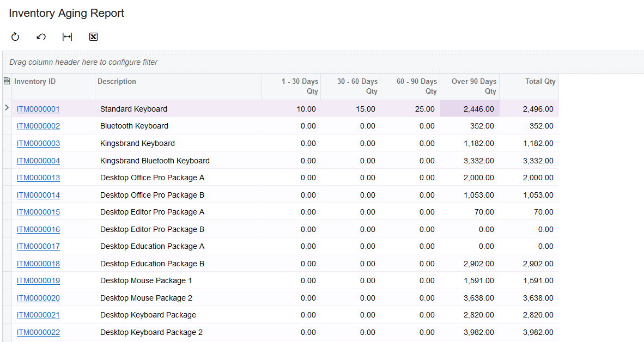644x342 pixels.
Task: Sort by the Over 90 Days Qty header
Action: pyautogui.click(x=473, y=86)
